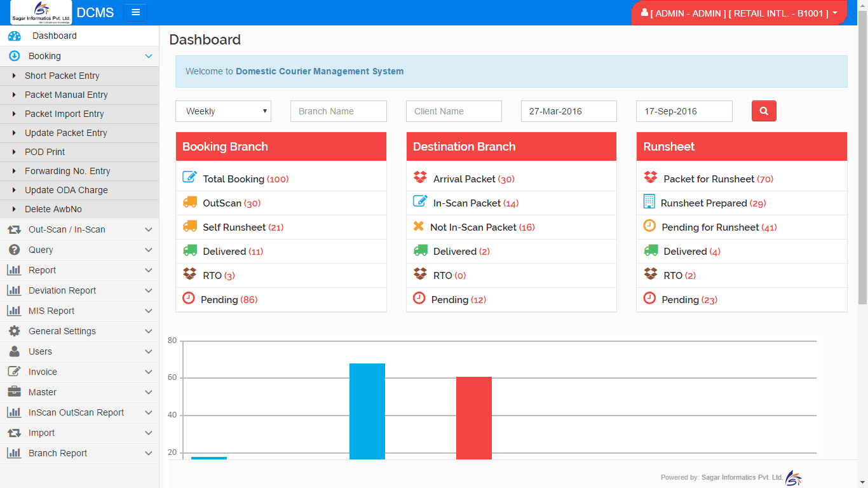
Task: Click the package icon beside Packet for Runsheet
Action: tap(651, 178)
